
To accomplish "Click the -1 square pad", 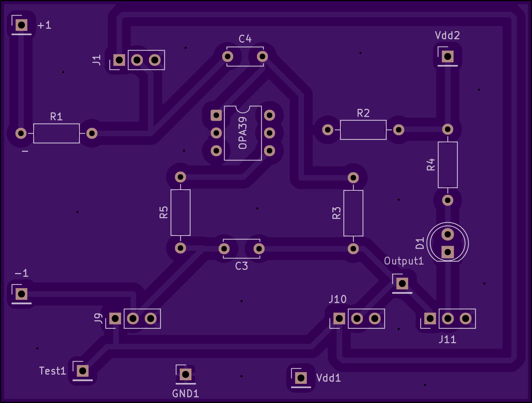I will pos(21,294).
